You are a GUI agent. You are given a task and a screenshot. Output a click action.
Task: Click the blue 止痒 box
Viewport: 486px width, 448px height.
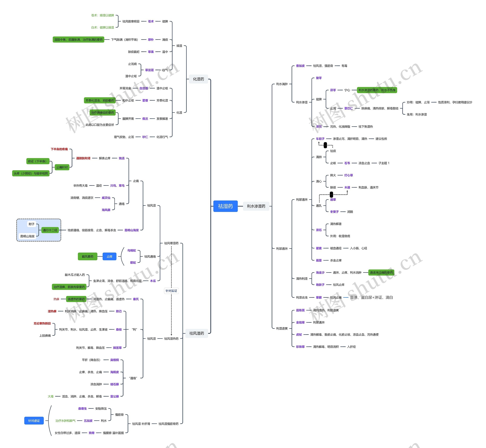click(x=110, y=257)
